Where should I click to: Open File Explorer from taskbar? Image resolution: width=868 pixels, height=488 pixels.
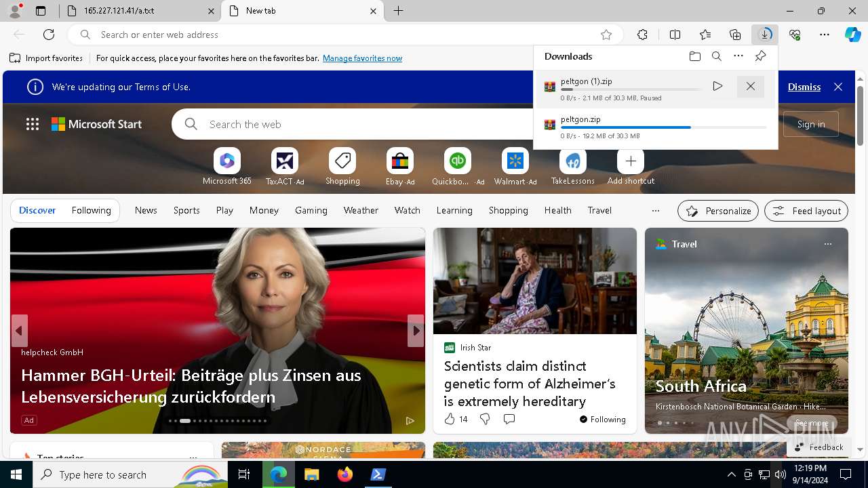[311, 474]
